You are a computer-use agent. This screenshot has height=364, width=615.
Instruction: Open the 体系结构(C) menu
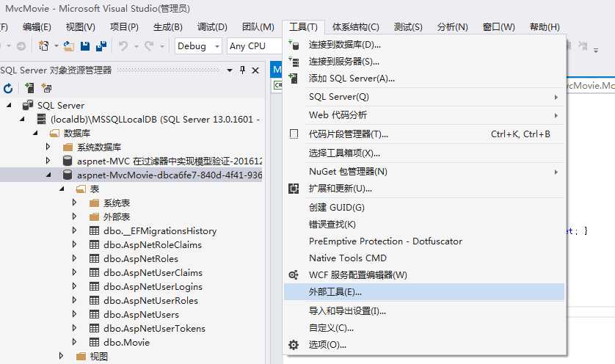click(356, 27)
